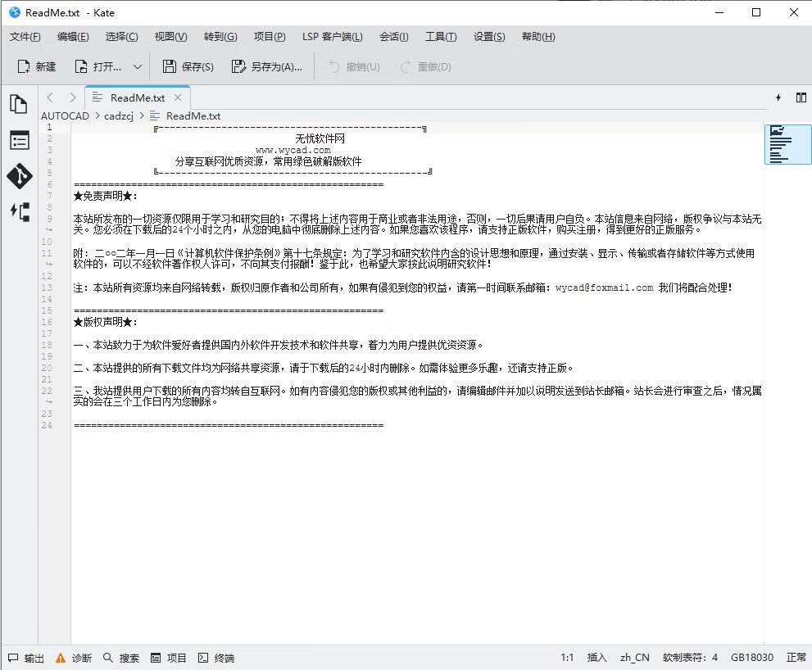Expand the 打开 open file dropdown arrow
The width and height of the screenshot is (812, 670).
coord(136,66)
